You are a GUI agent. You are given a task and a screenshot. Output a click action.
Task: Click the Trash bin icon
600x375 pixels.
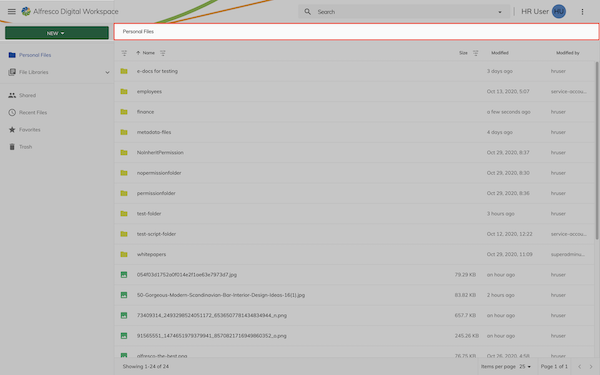pos(12,147)
